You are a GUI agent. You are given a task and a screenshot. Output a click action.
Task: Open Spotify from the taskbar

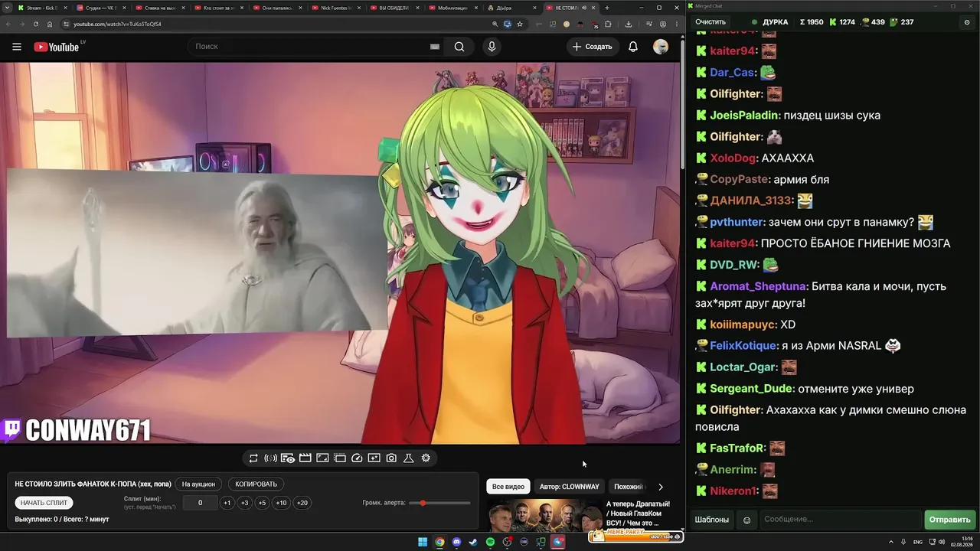pyautogui.click(x=490, y=543)
